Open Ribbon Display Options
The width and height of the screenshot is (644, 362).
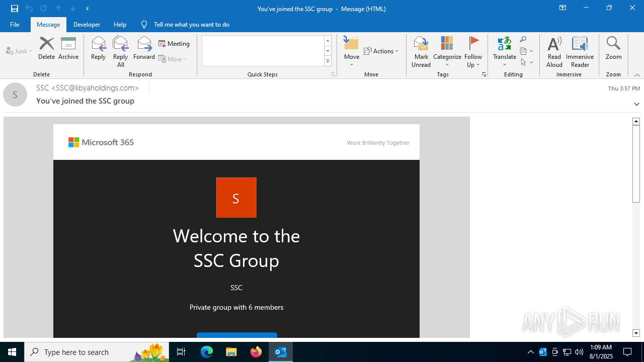point(563,8)
